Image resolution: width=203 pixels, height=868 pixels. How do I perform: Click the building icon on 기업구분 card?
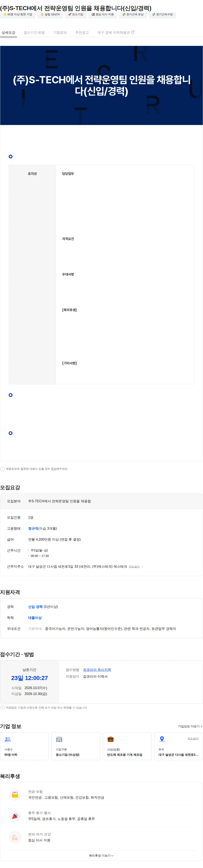point(59,739)
